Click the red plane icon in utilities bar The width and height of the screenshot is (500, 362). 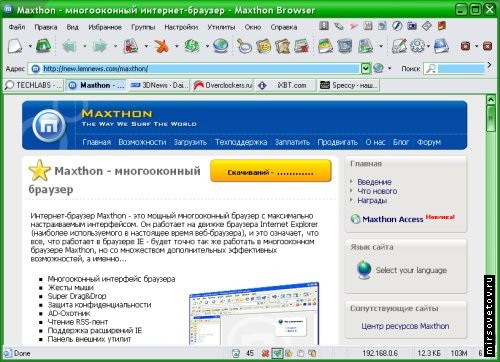[x=353, y=26]
